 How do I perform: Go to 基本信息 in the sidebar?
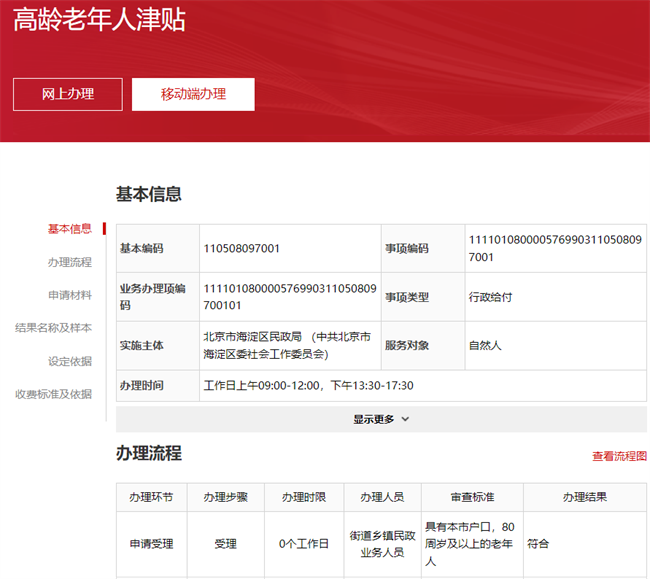(70, 229)
